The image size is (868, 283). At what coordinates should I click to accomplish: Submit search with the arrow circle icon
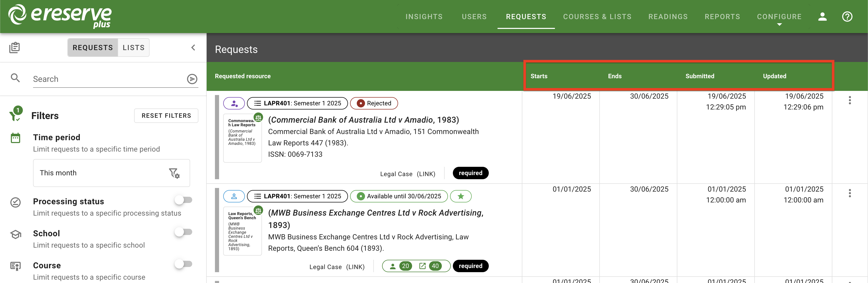[x=192, y=79]
